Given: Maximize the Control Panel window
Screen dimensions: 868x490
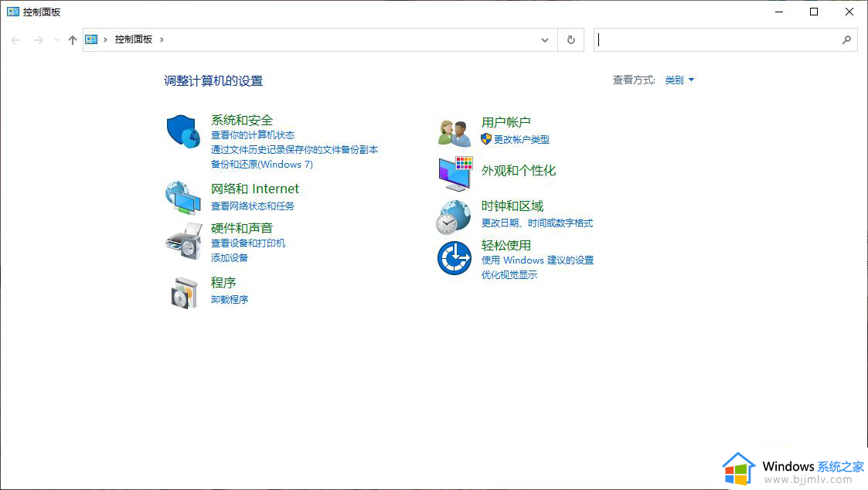Looking at the screenshot, I should coord(814,12).
